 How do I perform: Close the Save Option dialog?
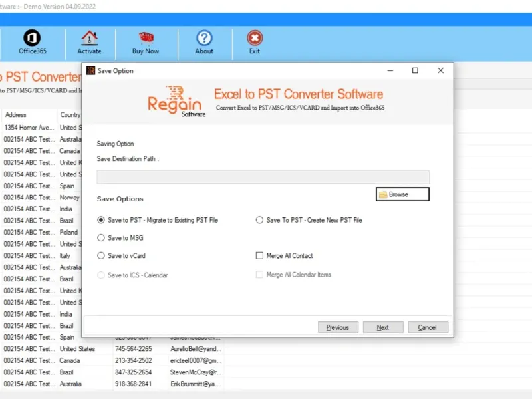click(x=440, y=70)
